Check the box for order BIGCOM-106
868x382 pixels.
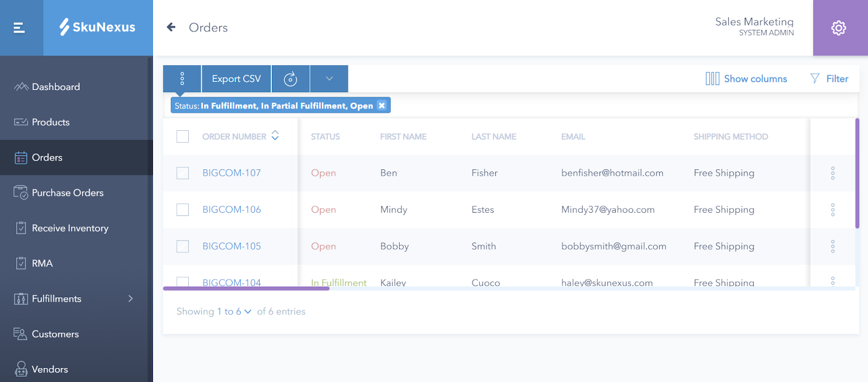183,210
